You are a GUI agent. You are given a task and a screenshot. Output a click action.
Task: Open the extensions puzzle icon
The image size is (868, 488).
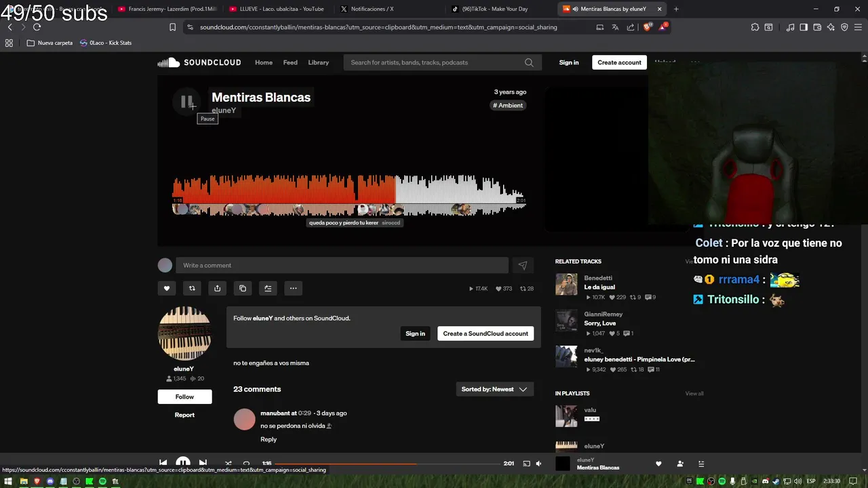[755, 27]
